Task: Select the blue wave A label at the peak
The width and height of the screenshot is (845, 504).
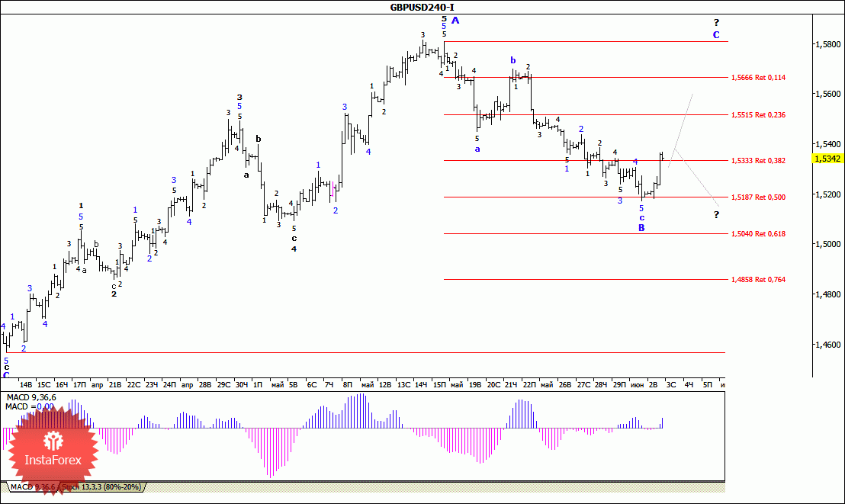Action: click(455, 21)
